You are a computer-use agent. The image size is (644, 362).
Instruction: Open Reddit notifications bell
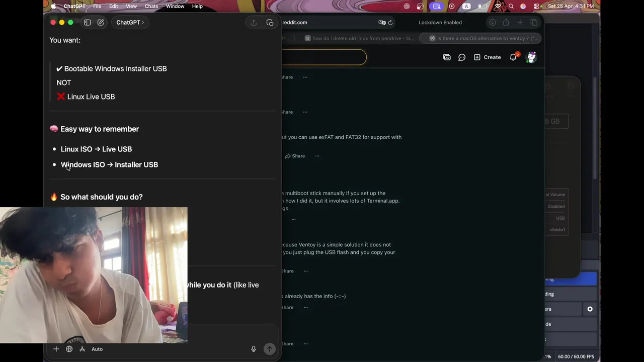click(513, 57)
